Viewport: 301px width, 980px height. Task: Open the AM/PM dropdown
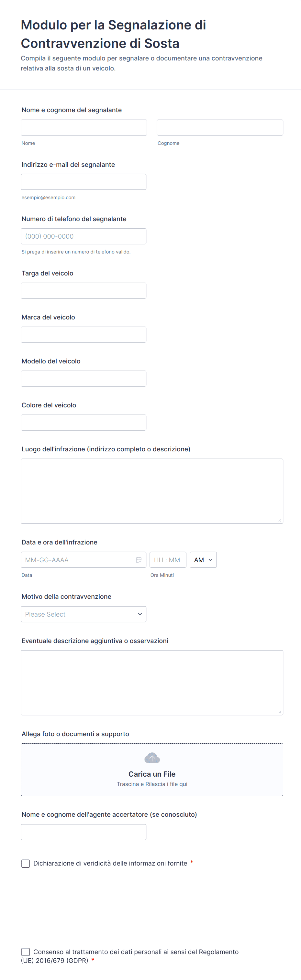click(203, 560)
